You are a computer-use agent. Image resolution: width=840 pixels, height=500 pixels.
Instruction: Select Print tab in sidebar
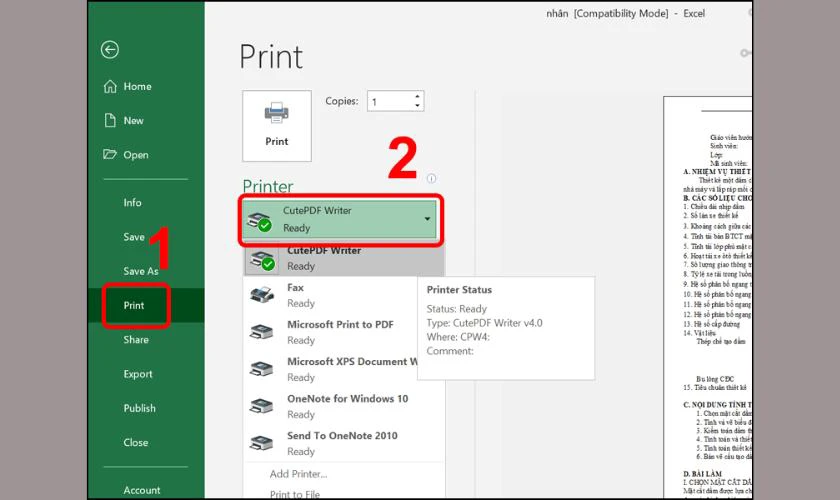[146, 305]
